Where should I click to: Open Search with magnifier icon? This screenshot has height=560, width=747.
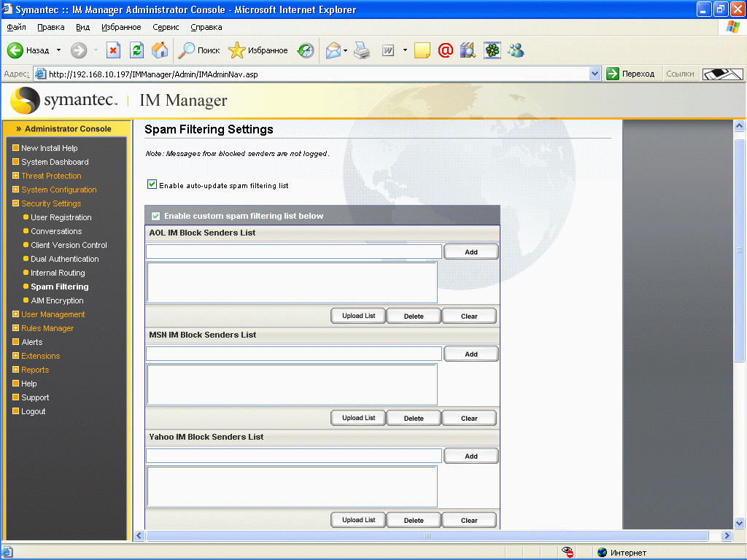(x=186, y=50)
